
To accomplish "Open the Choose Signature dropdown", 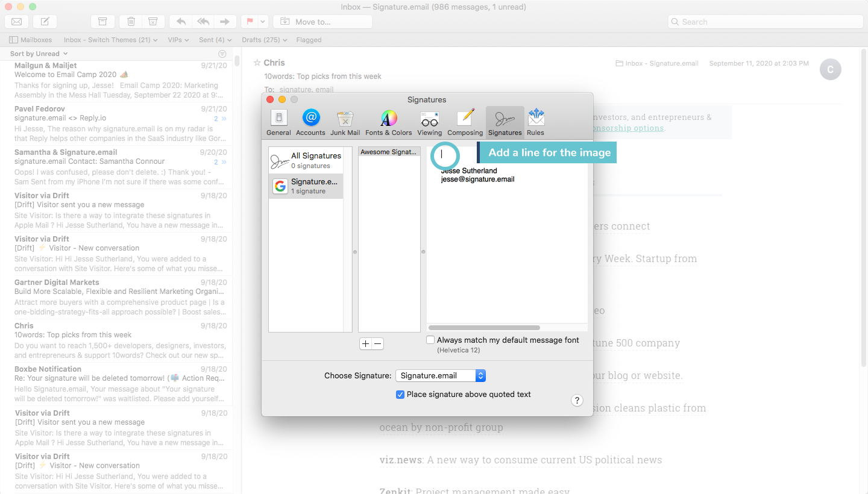I will click(441, 375).
